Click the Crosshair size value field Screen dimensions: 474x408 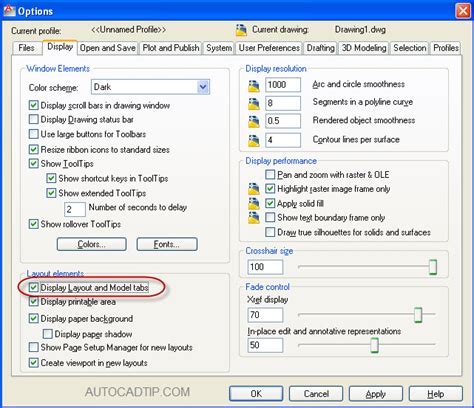coord(265,267)
